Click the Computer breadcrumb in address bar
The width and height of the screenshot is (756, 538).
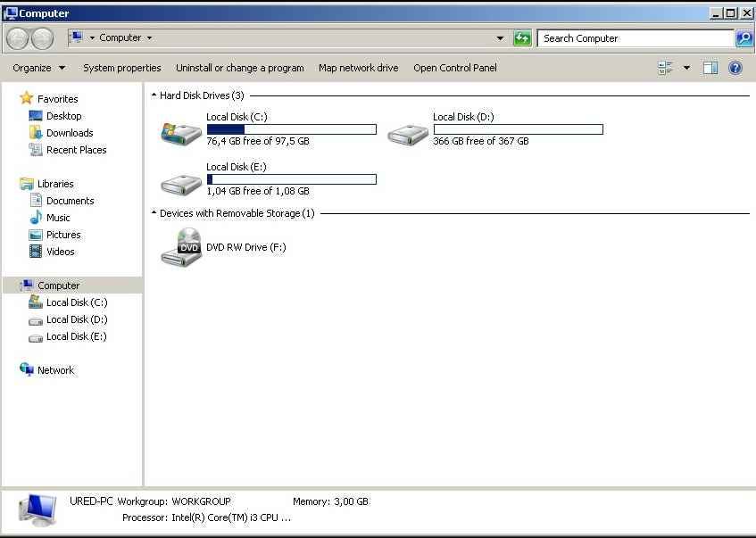pos(120,37)
